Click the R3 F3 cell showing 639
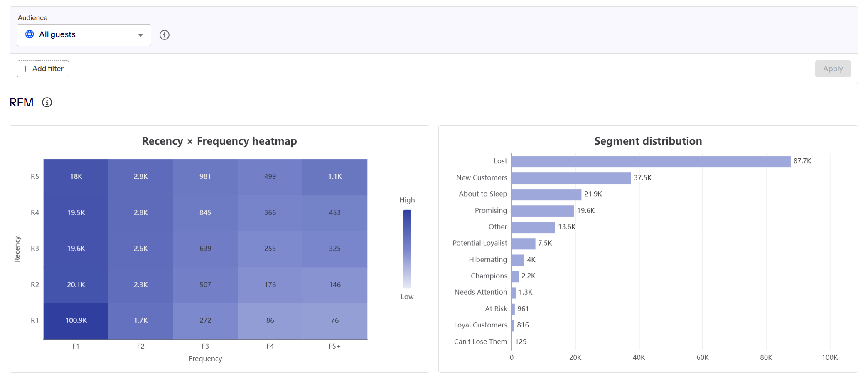The image size is (868, 384). (x=205, y=249)
